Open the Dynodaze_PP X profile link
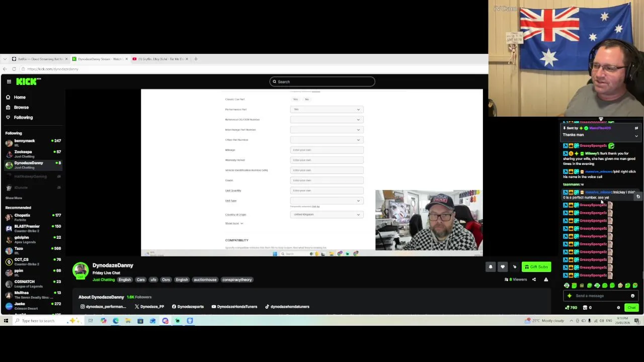Image resolution: width=644 pixels, height=362 pixels. click(149, 307)
